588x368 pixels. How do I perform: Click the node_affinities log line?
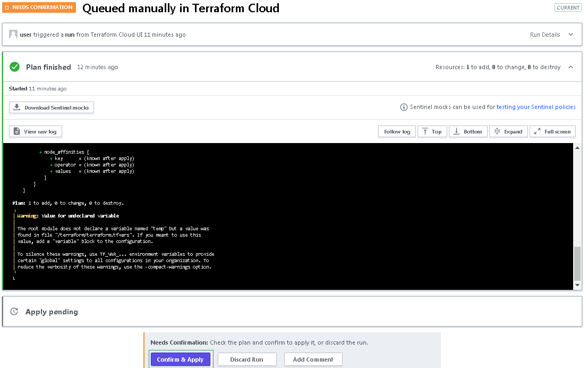point(64,152)
